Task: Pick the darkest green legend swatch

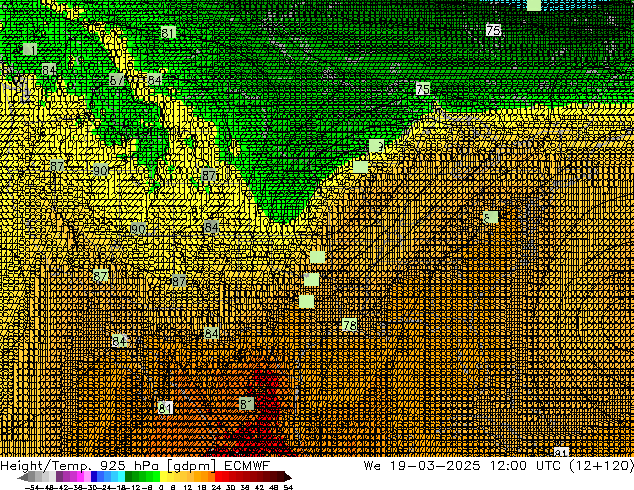Action: click(x=128, y=477)
